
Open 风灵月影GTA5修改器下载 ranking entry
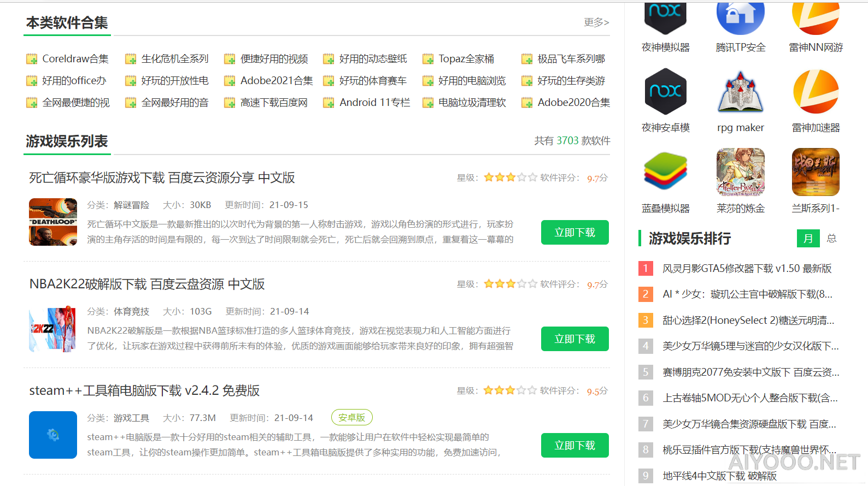747,269
